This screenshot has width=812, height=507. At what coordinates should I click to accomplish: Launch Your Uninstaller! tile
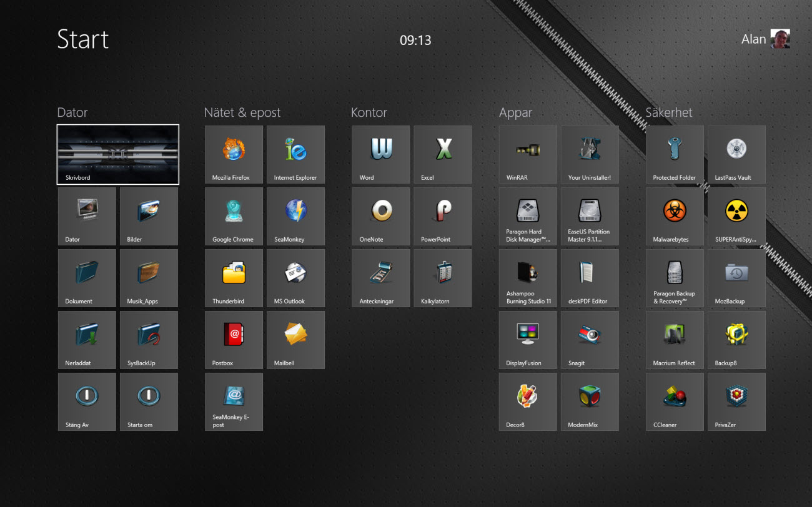[590, 154]
